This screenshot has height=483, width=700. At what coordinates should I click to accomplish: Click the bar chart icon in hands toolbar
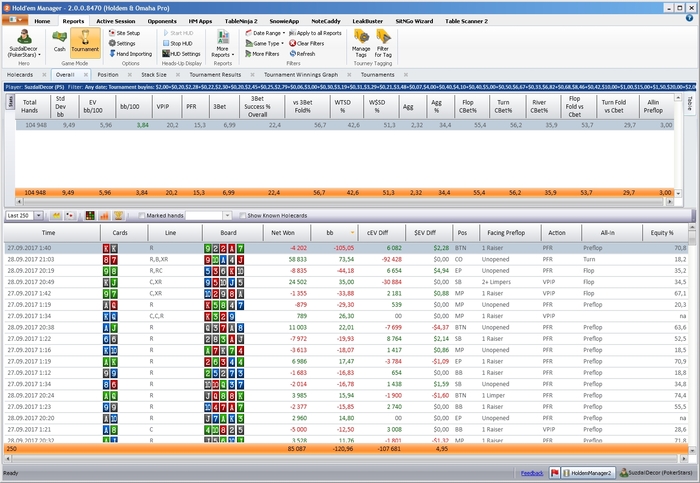point(104,216)
